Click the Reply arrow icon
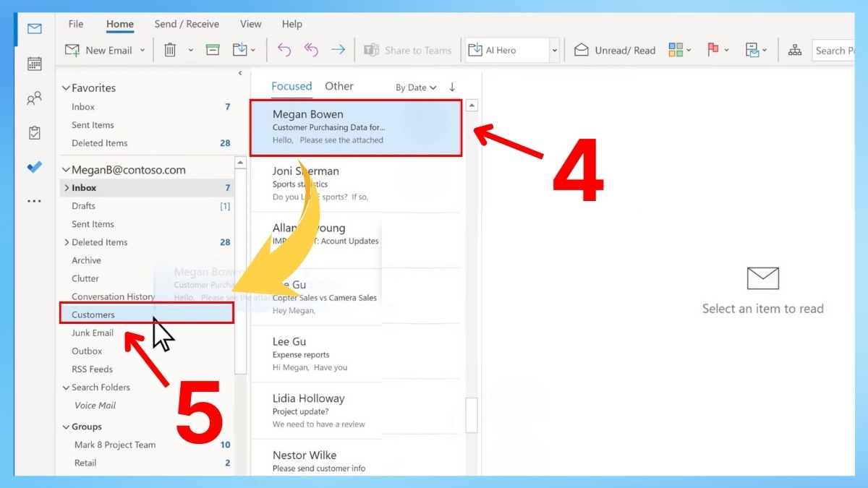Viewport: 868px width, 488px height. point(284,50)
